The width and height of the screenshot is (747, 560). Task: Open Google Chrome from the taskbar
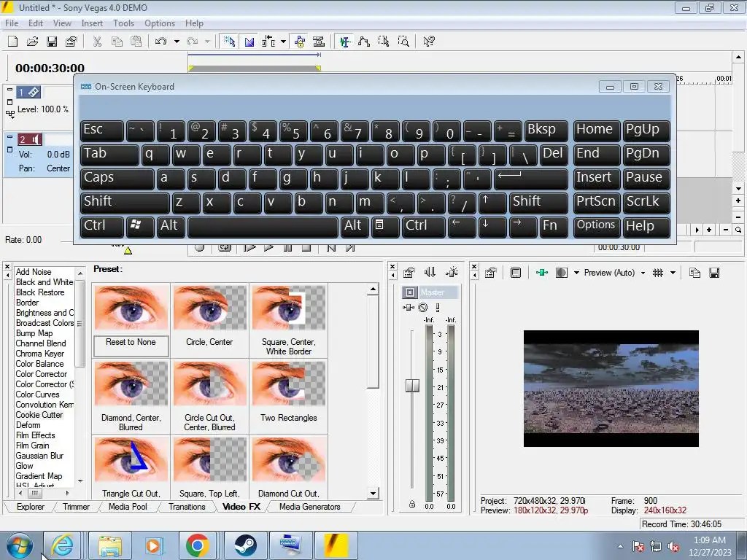(197, 545)
